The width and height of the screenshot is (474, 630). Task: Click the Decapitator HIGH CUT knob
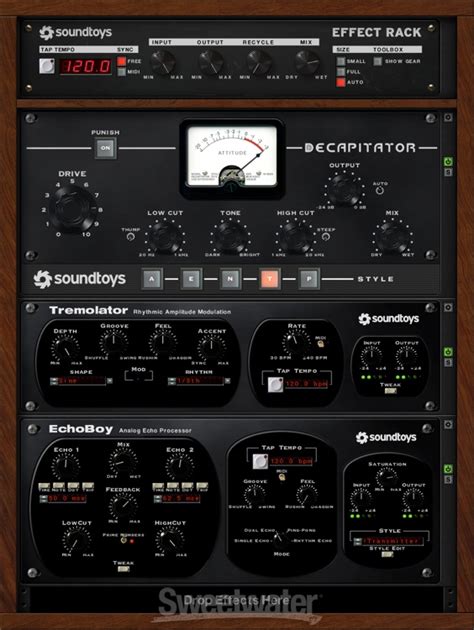(295, 236)
